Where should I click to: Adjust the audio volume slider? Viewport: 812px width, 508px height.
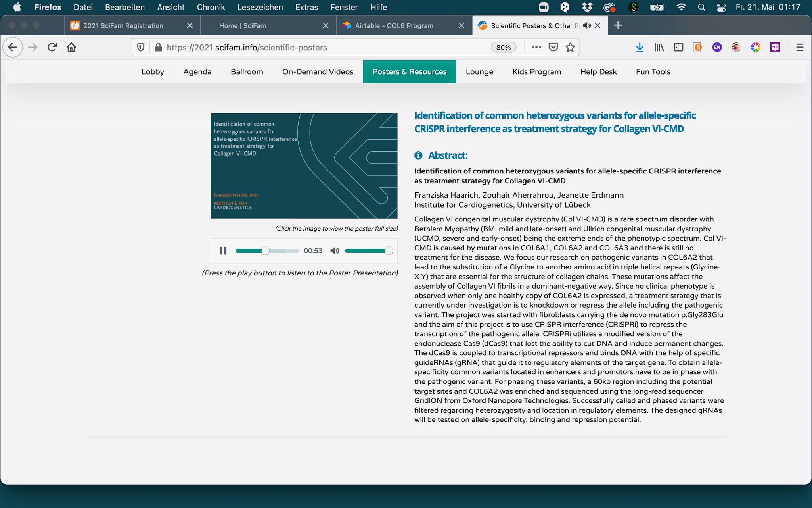pos(369,251)
